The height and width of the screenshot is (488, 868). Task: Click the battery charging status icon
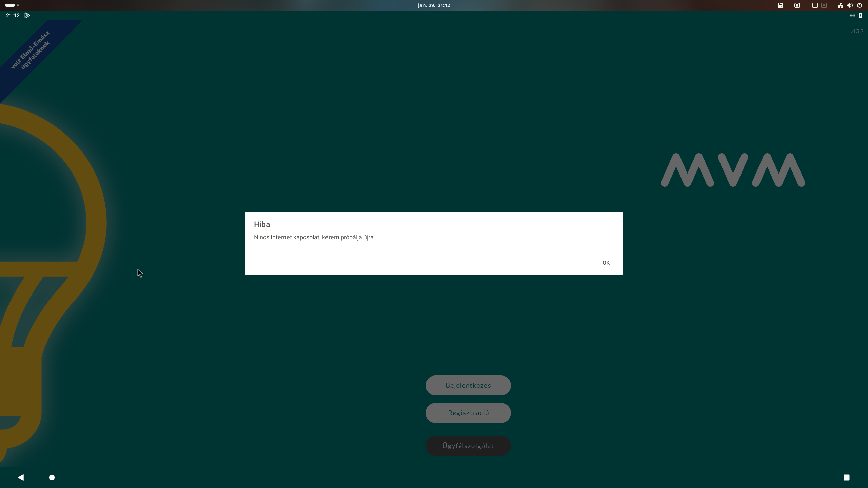coord(860,15)
